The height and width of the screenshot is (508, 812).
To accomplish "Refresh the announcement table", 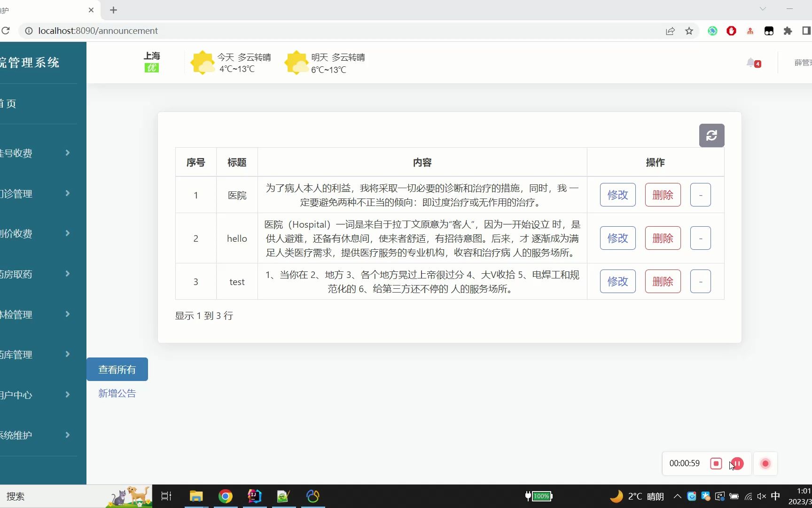I will pos(711,135).
